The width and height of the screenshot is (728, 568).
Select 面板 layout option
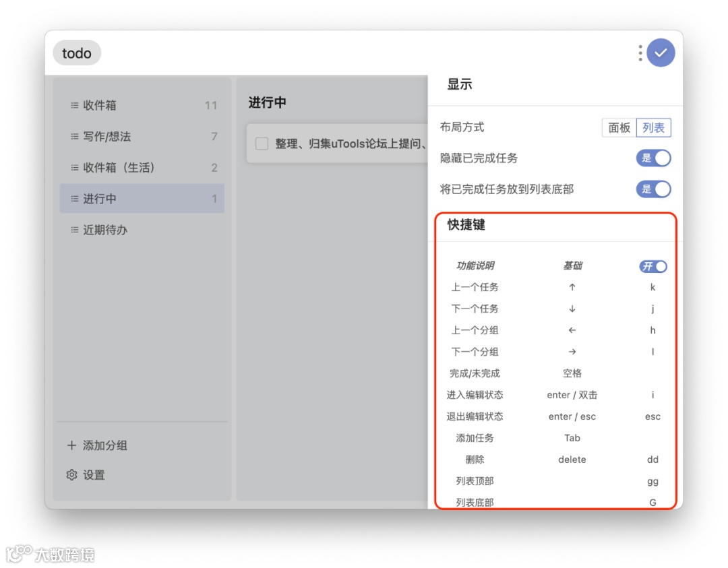pos(619,127)
